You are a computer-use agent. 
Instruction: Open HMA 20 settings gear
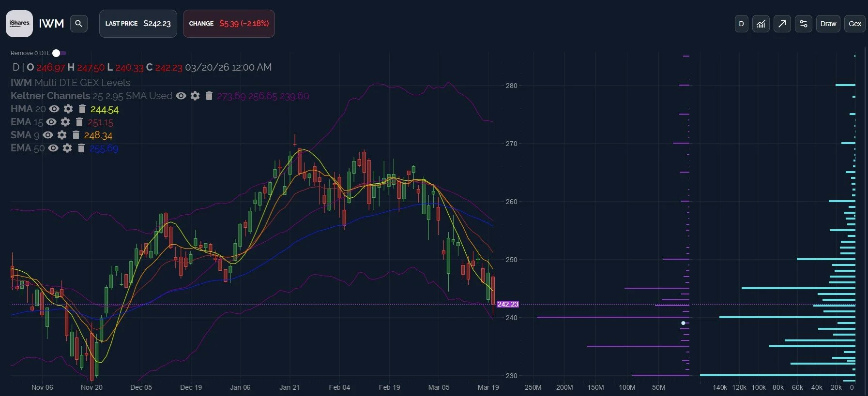point(68,109)
